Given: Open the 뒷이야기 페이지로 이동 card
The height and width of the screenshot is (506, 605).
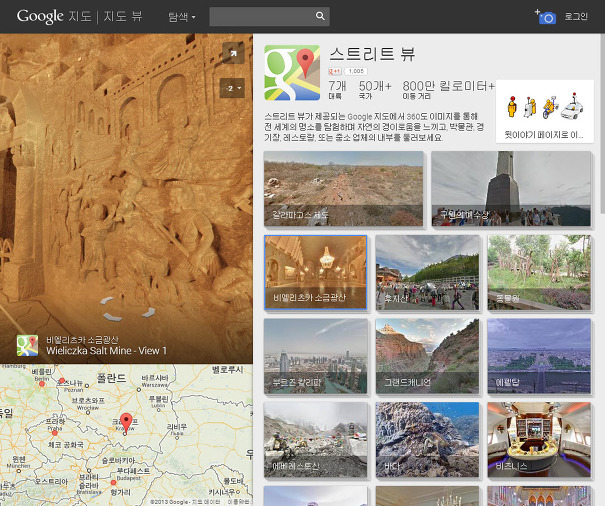Looking at the screenshot, I should tap(544, 111).
